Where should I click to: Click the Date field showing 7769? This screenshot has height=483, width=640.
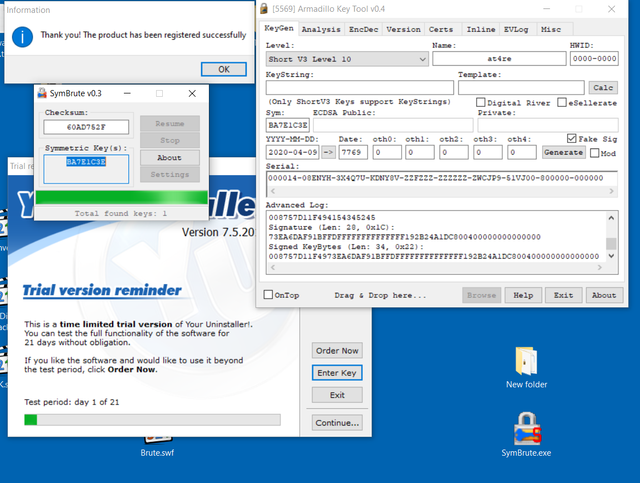click(353, 152)
